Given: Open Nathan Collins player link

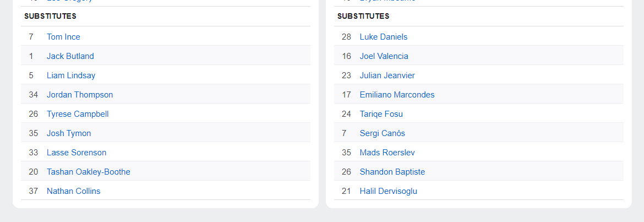Looking at the screenshot, I should pos(73,191).
